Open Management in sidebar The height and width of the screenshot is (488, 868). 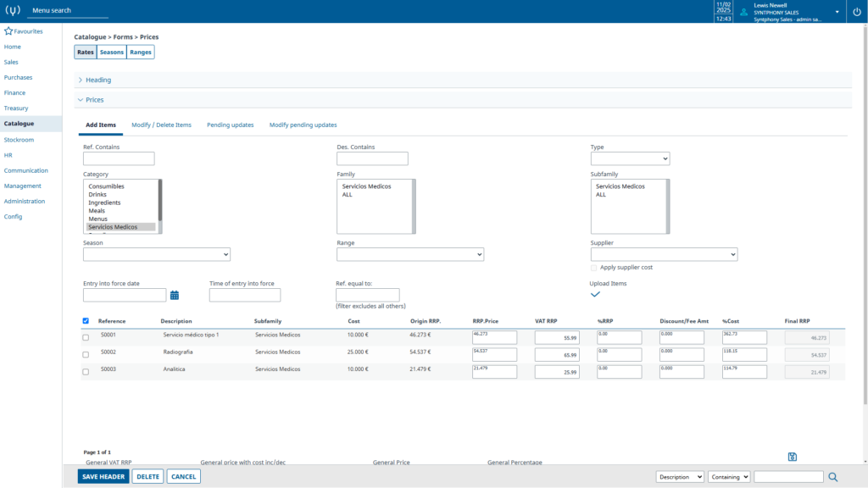pyautogui.click(x=23, y=186)
